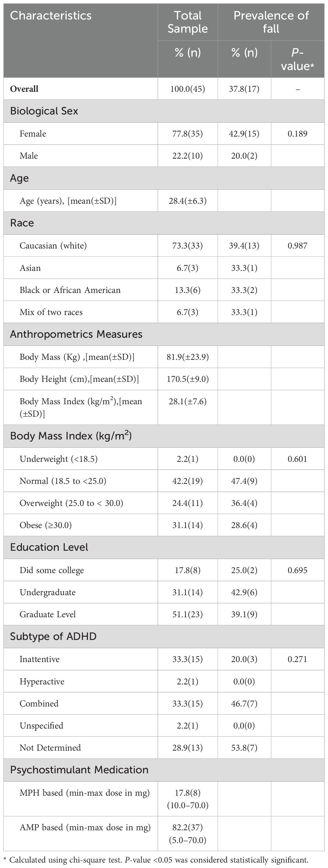This screenshot has width=328, height=868.
Task: Select the Black or African American row
Action: pos(70,290)
